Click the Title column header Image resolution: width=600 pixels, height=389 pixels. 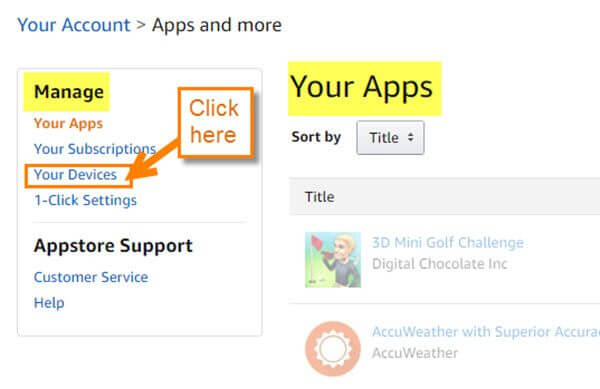[x=320, y=197]
